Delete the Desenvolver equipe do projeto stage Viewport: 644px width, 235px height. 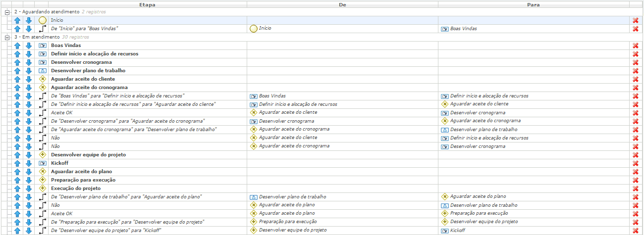(636, 155)
